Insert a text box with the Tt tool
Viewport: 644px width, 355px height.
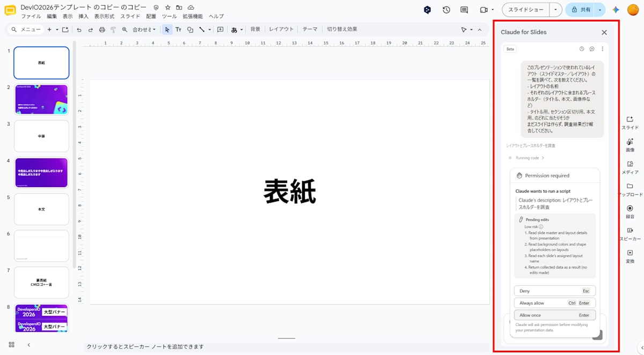tap(178, 29)
